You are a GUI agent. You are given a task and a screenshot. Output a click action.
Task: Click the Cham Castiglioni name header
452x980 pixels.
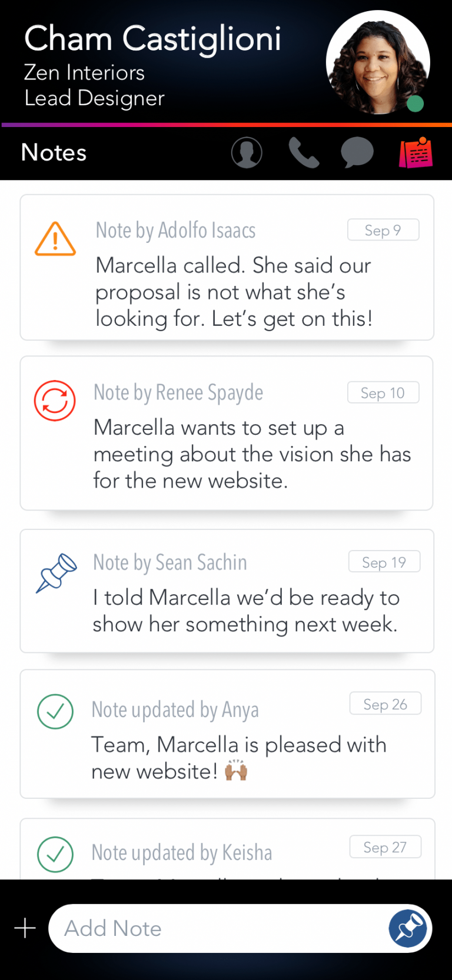[153, 39]
